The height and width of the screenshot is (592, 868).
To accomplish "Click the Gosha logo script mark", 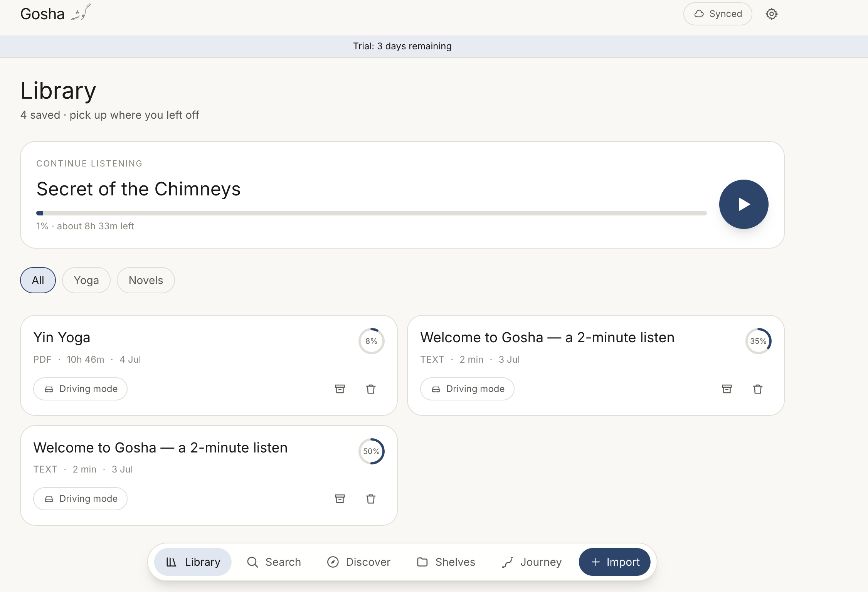I will pyautogui.click(x=81, y=12).
